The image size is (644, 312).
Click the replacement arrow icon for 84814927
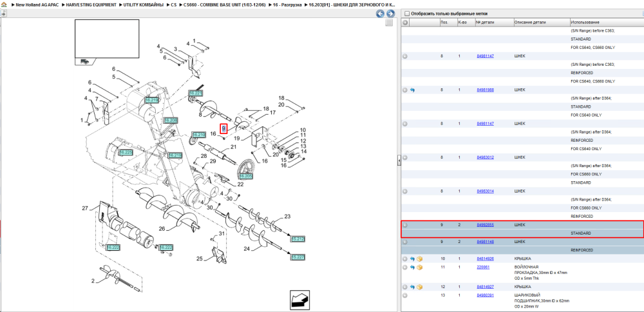[412, 286]
